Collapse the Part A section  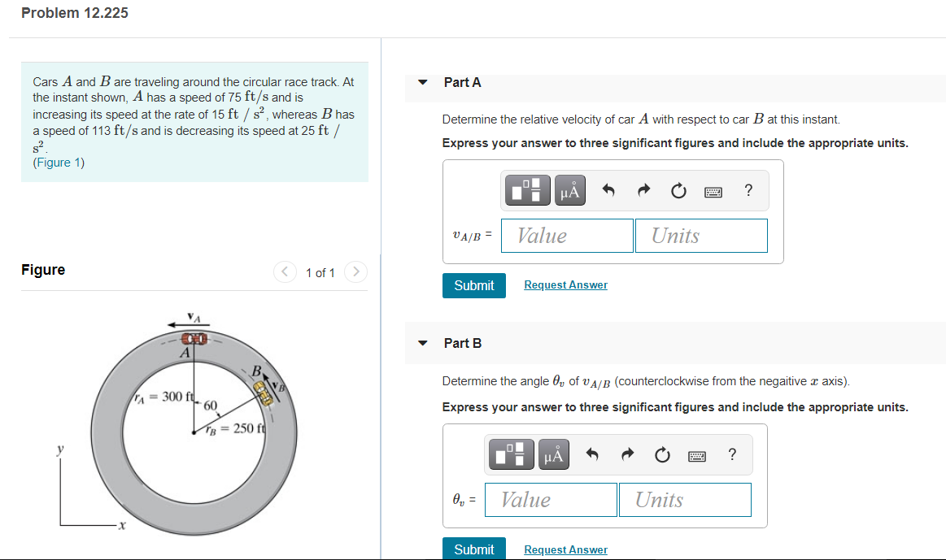point(422,82)
